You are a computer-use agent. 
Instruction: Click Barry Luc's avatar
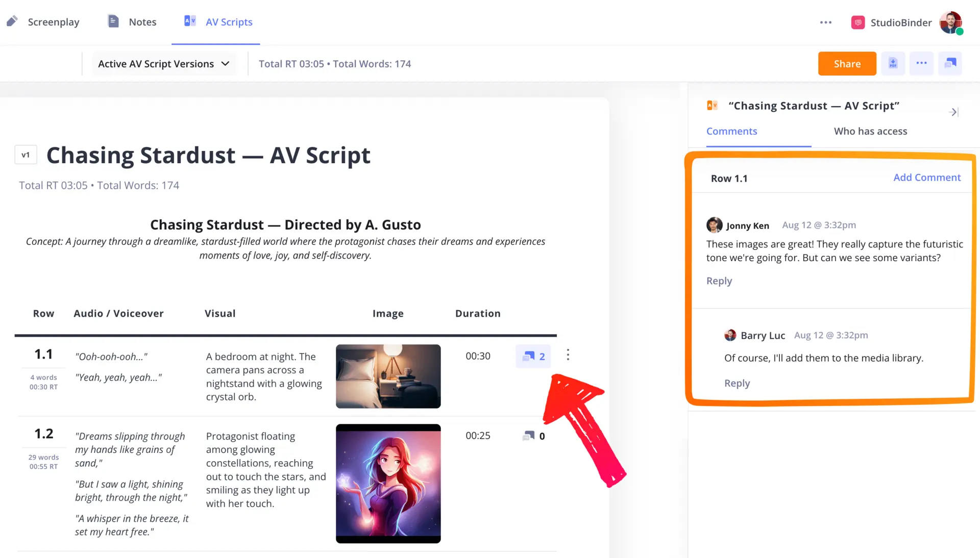coord(730,335)
